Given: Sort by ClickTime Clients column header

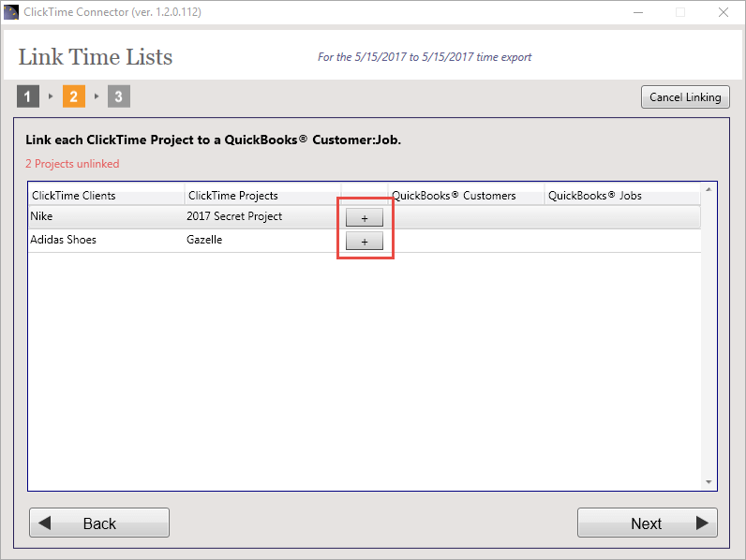Looking at the screenshot, I should pos(105,196).
